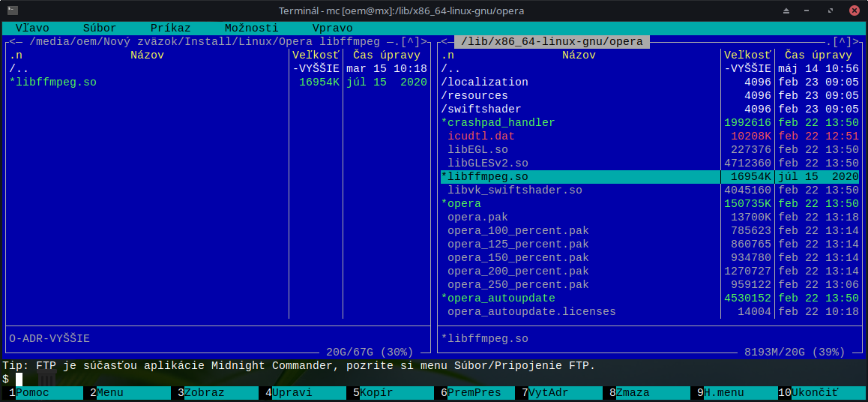Select the opera_150_percent.pak file
This screenshot has height=402, width=868.
[650, 257]
